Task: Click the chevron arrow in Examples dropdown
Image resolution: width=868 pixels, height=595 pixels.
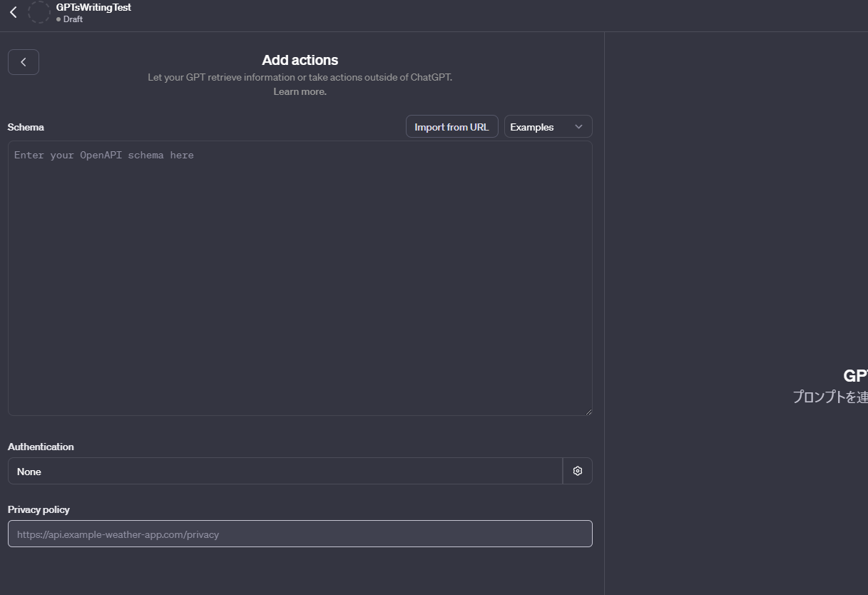Action: (578, 127)
